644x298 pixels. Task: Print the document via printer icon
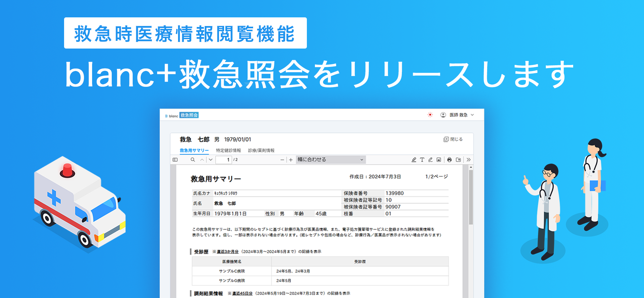click(x=450, y=160)
